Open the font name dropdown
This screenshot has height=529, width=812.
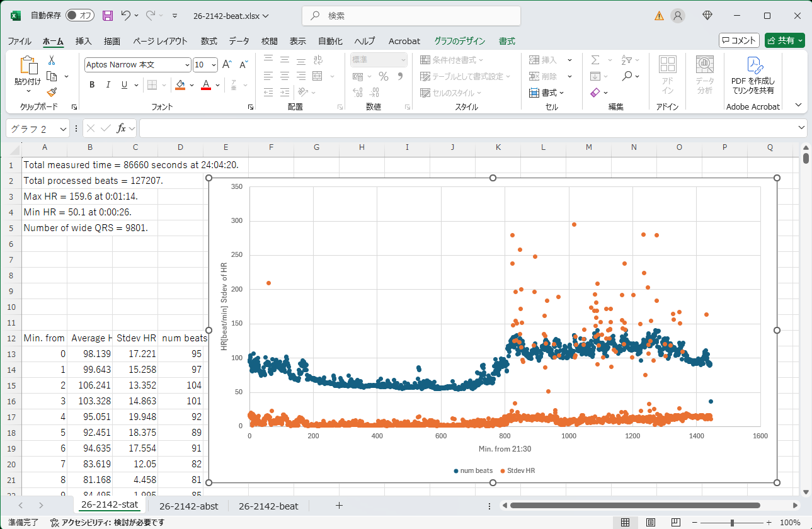pyautogui.click(x=187, y=65)
